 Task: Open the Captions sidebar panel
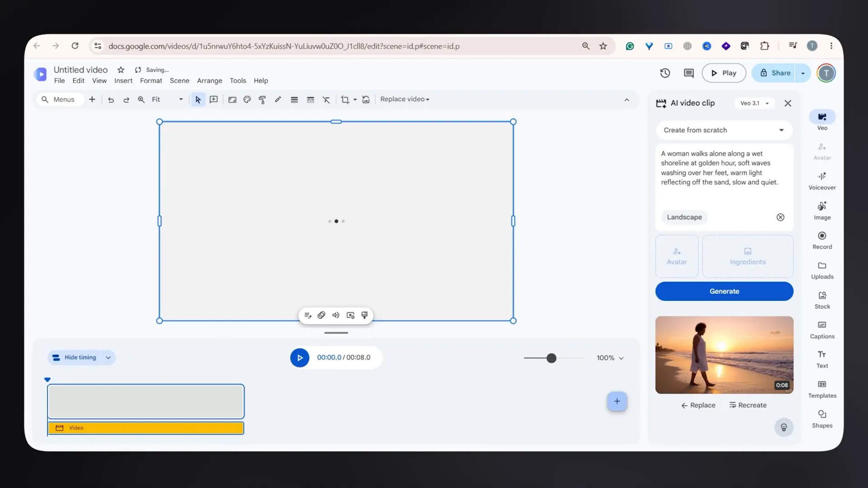(822, 330)
